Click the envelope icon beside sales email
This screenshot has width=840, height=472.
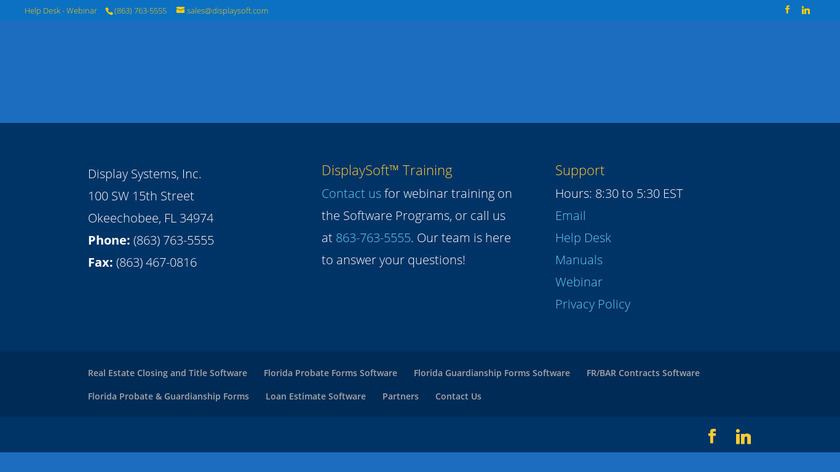[x=180, y=10]
